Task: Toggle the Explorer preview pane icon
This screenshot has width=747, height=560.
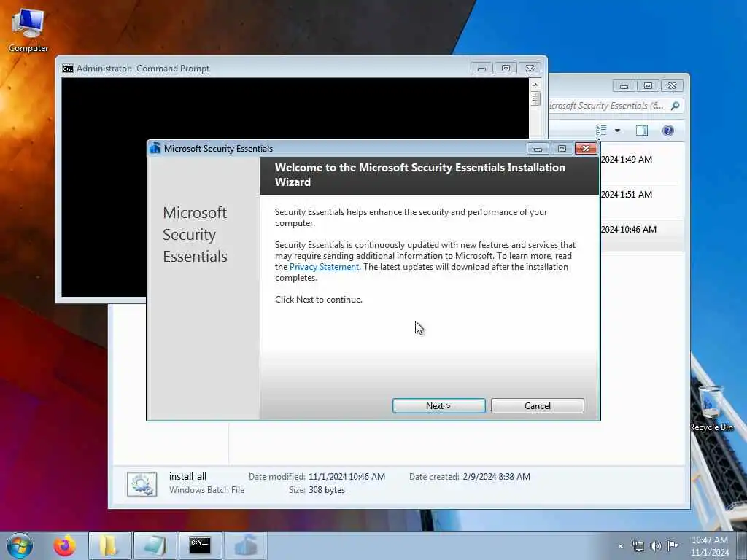Action: coord(642,131)
